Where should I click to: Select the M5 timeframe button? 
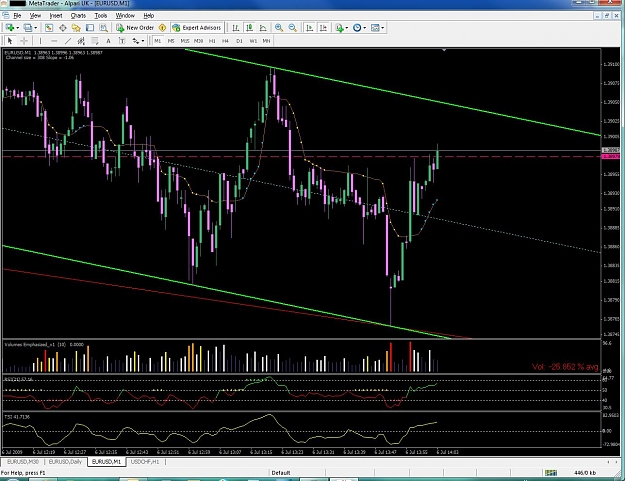(x=171, y=41)
